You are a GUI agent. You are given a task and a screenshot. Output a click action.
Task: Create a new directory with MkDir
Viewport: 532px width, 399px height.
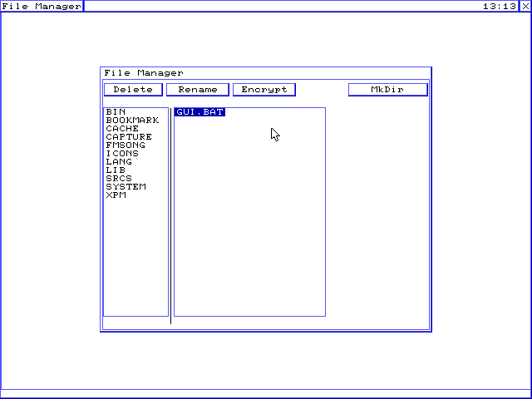[x=387, y=90]
